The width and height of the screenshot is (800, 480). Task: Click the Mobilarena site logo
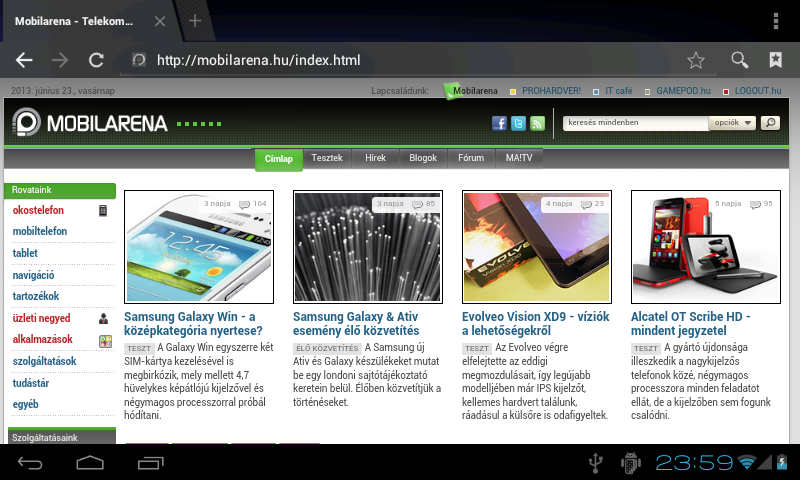point(90,122)
